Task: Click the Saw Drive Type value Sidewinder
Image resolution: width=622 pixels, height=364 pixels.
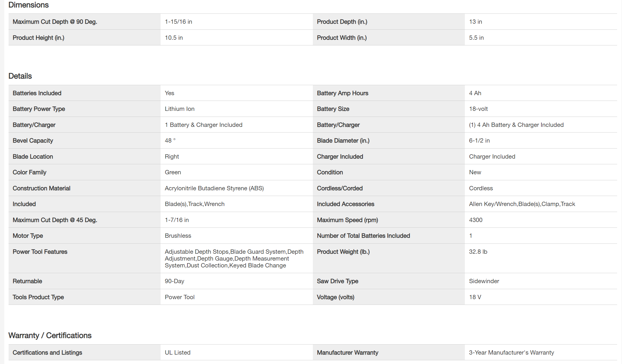Action: click(484, 281)
